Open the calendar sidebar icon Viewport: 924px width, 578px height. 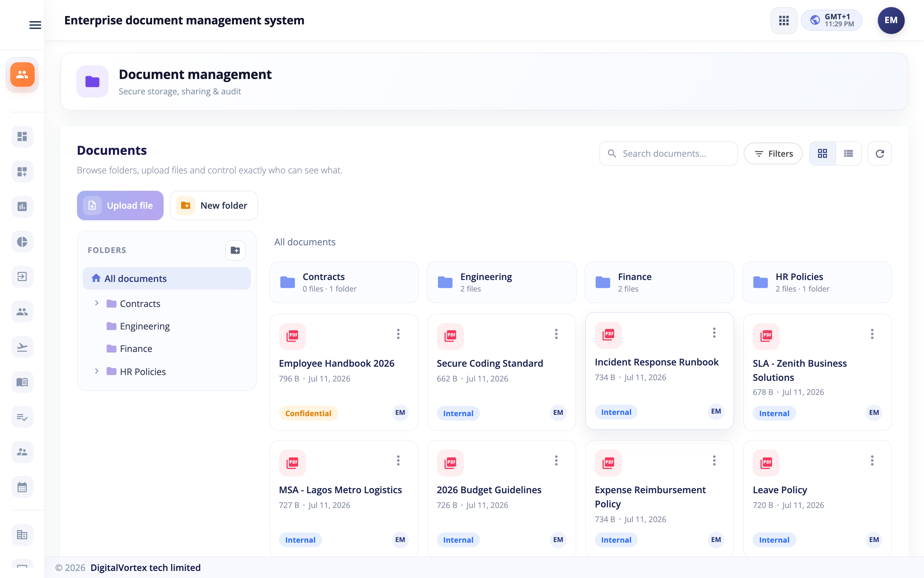click(22, 487)
